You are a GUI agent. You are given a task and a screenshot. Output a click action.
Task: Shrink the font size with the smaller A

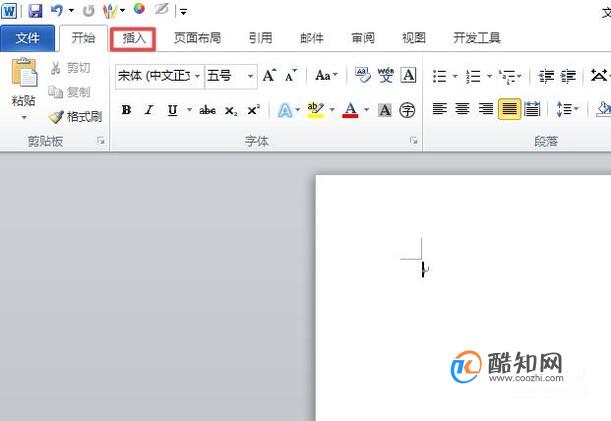coord(291,75)
